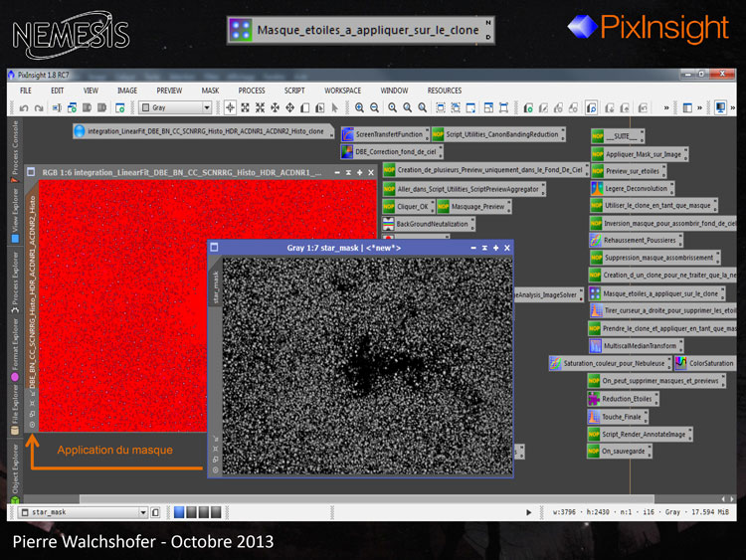Click the play arrow in status bar

528,512
